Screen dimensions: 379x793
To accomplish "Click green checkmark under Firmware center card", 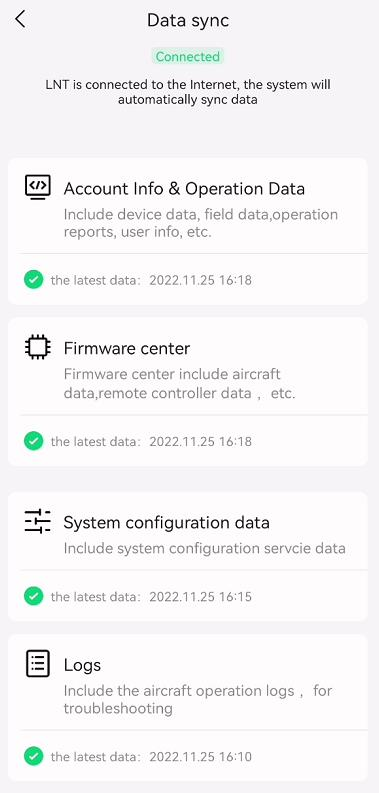I will click(33, 442).
